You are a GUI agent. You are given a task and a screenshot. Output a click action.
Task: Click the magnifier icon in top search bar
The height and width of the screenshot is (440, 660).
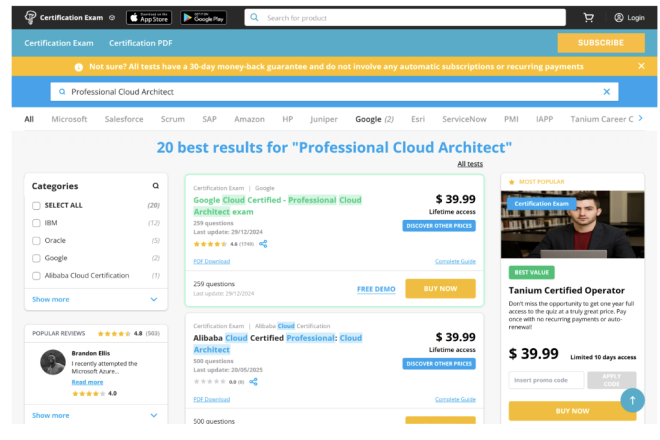click(254, 17)
